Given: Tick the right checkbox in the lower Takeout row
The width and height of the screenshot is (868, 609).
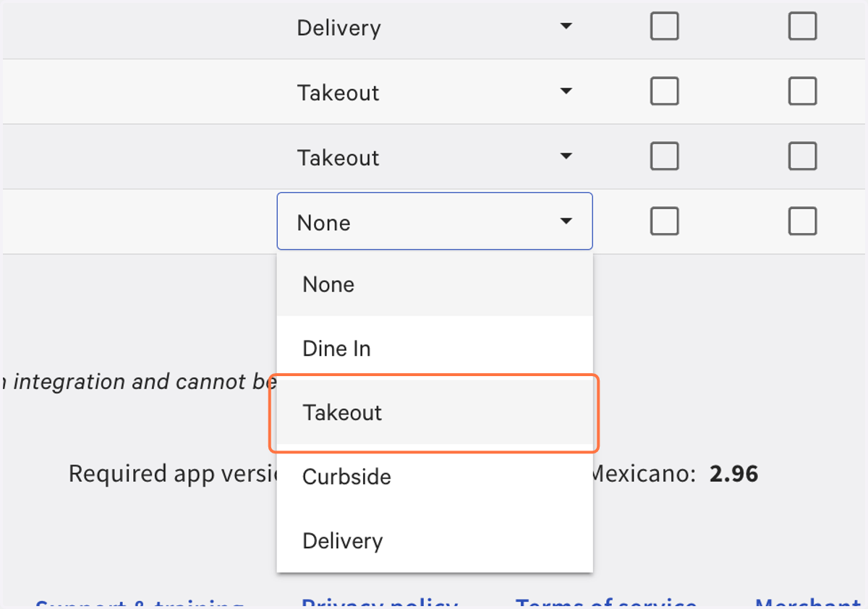Looking at the screenshot, I should [x=802, y=156].
